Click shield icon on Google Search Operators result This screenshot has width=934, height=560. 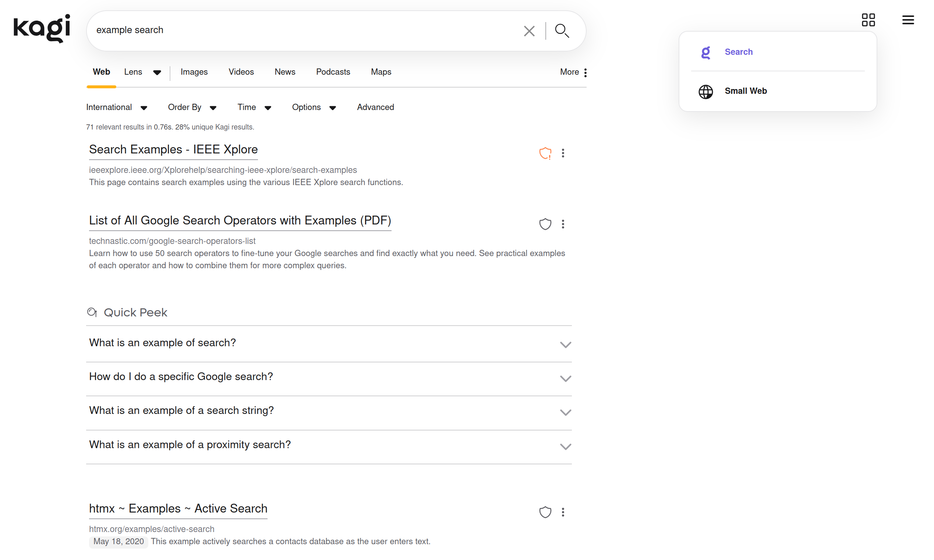click(x=545, y=224)
